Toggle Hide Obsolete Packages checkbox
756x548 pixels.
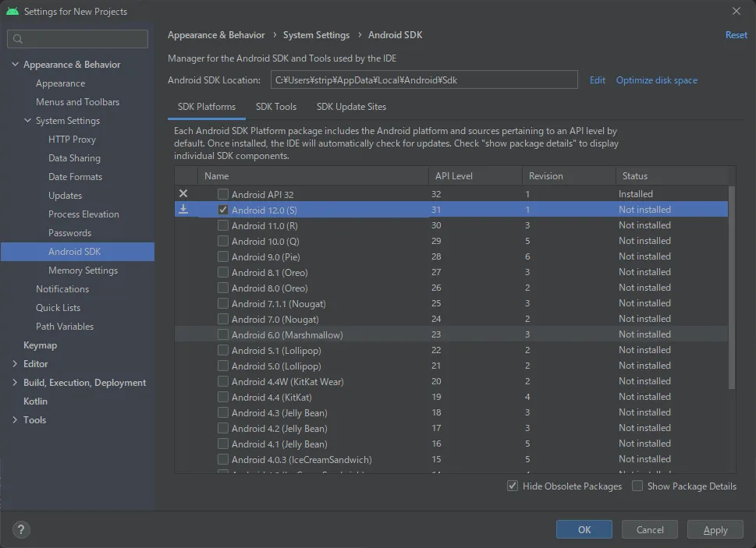click(x=513, y=486)
